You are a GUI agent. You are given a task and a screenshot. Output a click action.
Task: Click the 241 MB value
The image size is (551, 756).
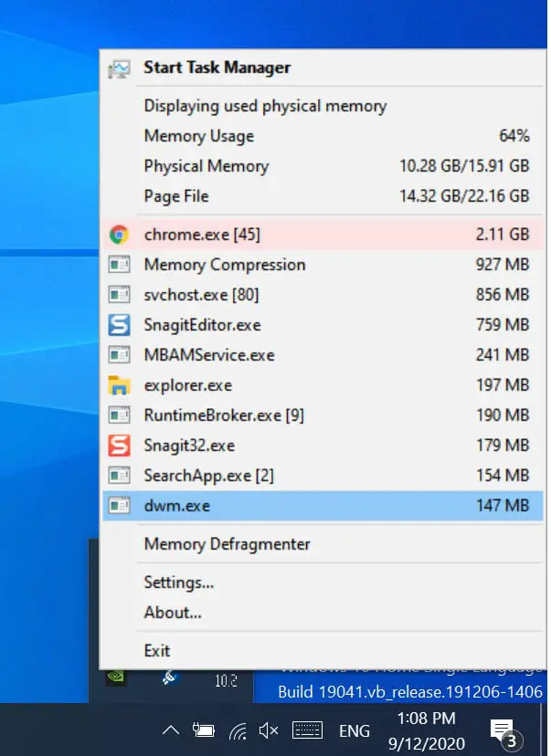pyautogui.click(x=503, y=355)
